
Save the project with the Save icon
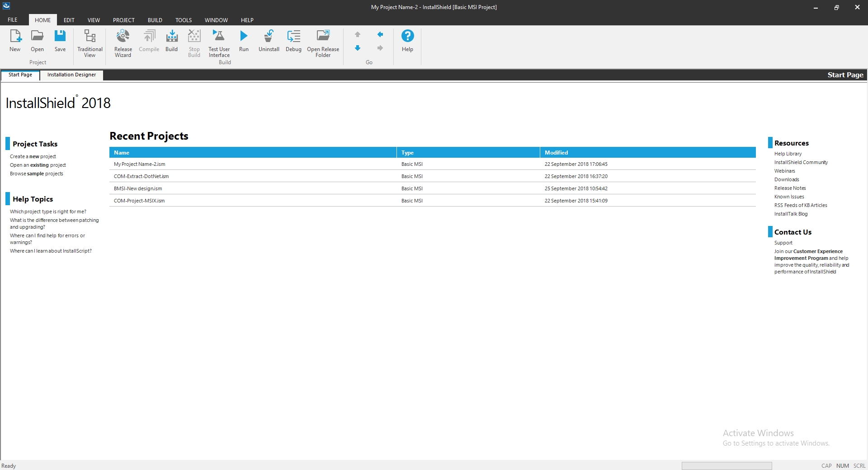pyautogui.click(x=60, y=41)
